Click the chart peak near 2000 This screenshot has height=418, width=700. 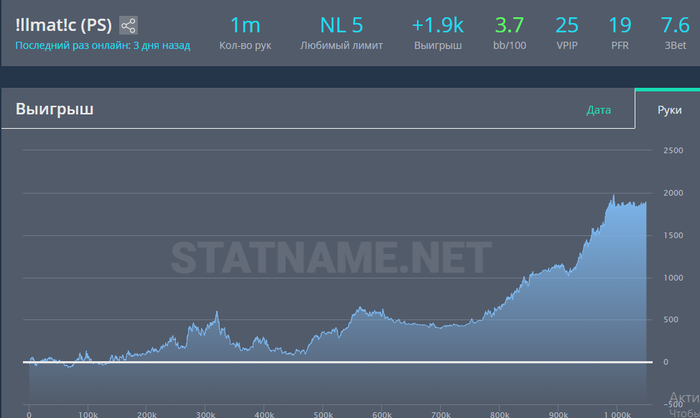click(613, 196)
